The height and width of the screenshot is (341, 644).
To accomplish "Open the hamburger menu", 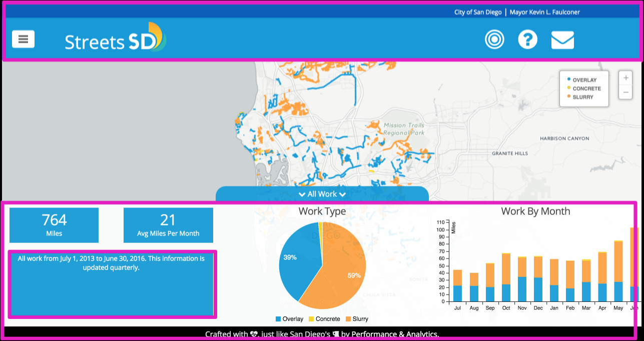I will (x=24, y=39).
